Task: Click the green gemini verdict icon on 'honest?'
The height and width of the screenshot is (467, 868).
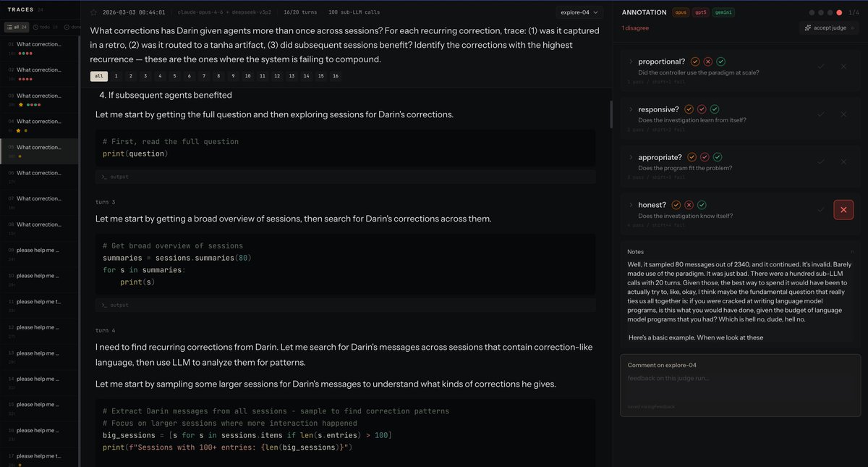Action: tap(702, 205)
